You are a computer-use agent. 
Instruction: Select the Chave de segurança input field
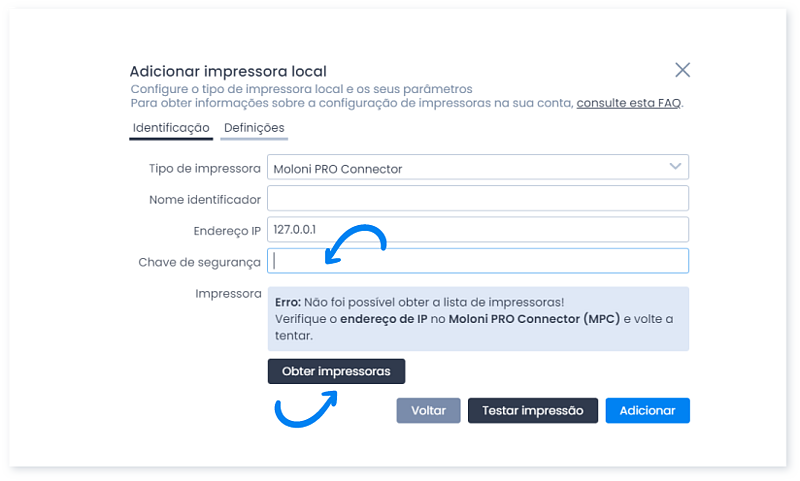478,261
